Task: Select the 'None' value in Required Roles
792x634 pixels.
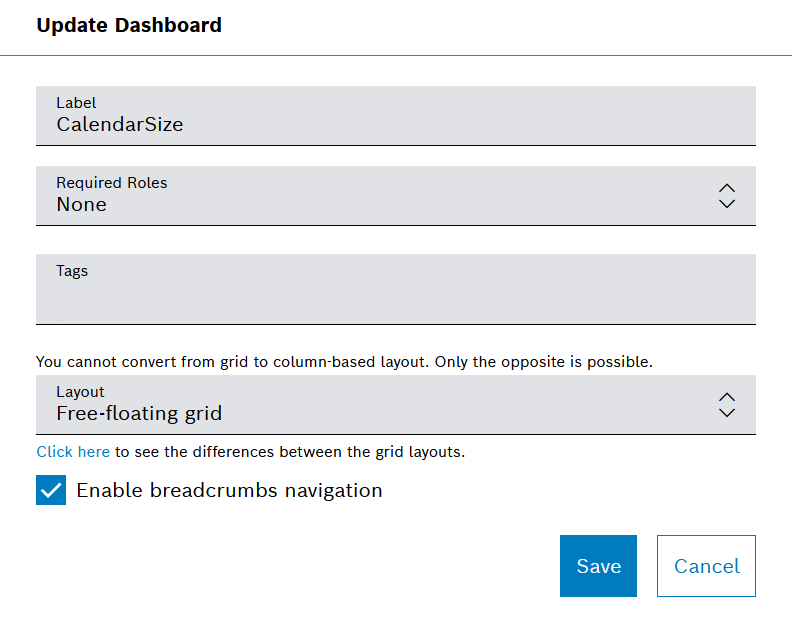Action: (82, 204)
